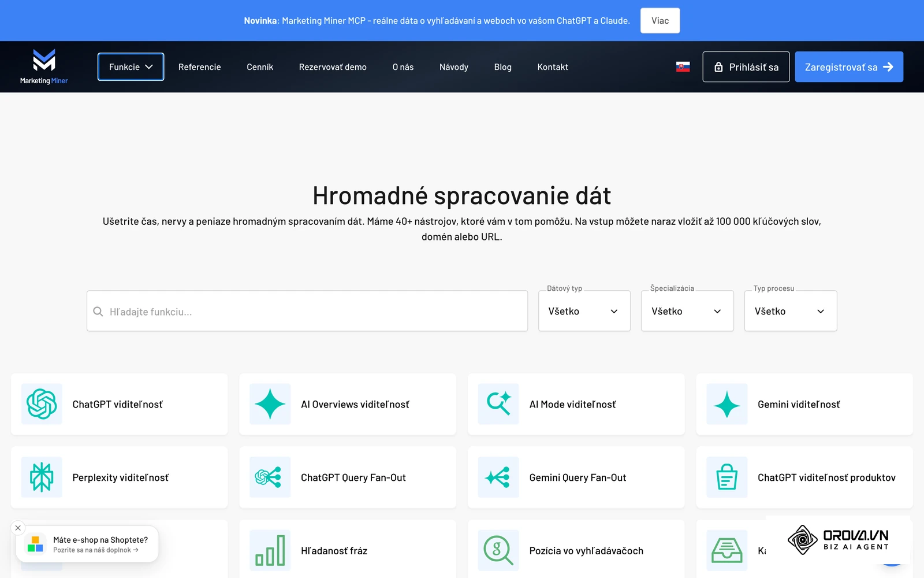Click the arrow icon on Zaregistrovať sa
This screenshot has width=924, height=578.
(888, 67)
